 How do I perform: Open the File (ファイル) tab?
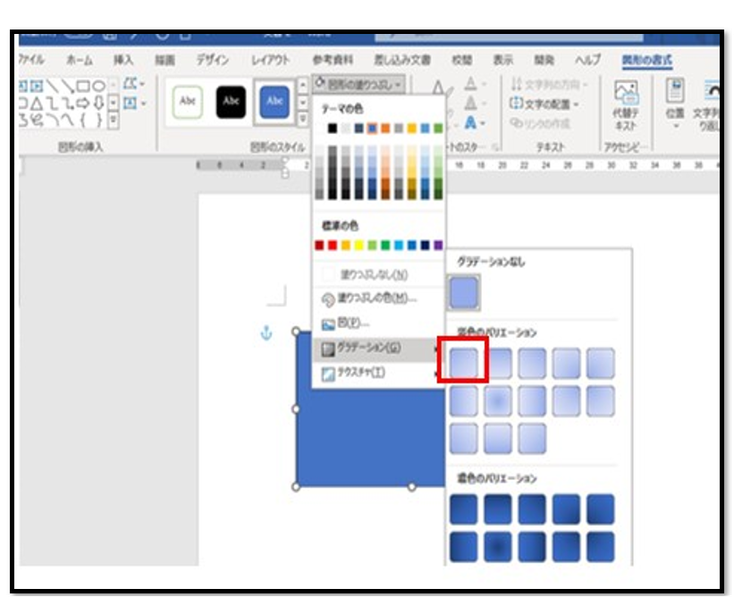[31, 60]
